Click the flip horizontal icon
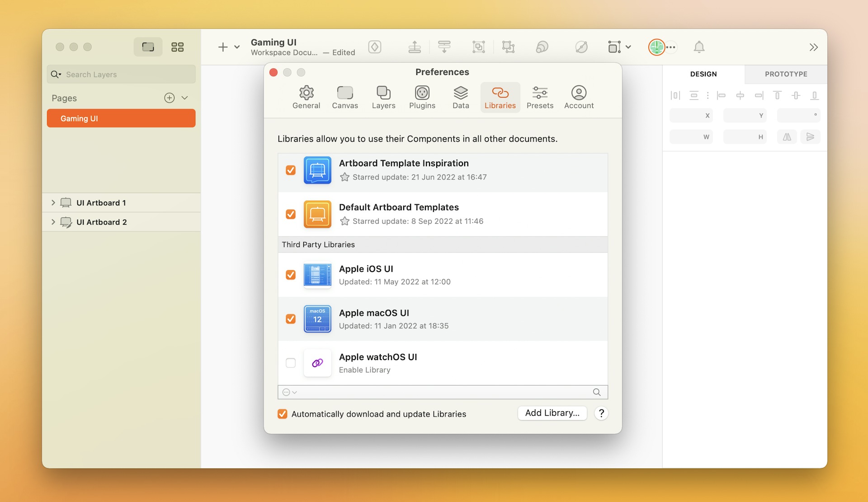 [787, 137]
